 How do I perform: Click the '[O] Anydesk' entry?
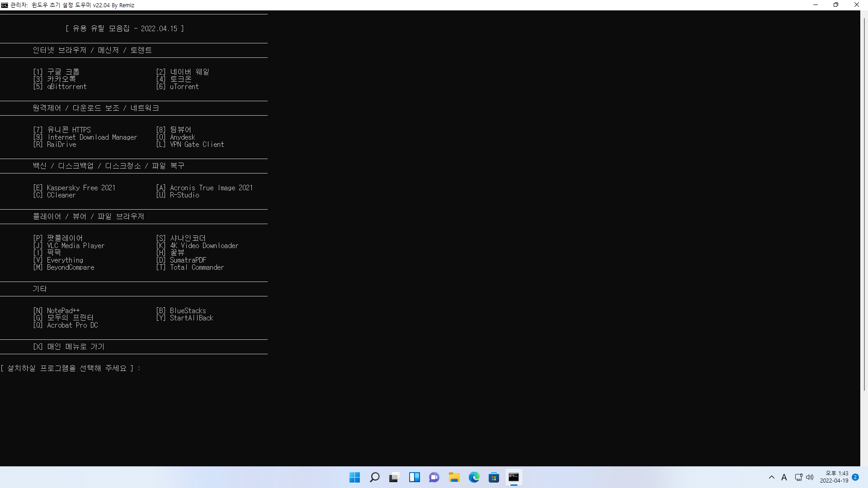[176, 137]
